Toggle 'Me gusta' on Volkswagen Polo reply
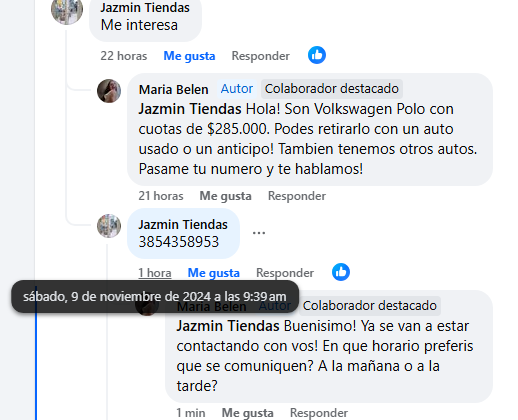518x420 pixels. point(225,196)
